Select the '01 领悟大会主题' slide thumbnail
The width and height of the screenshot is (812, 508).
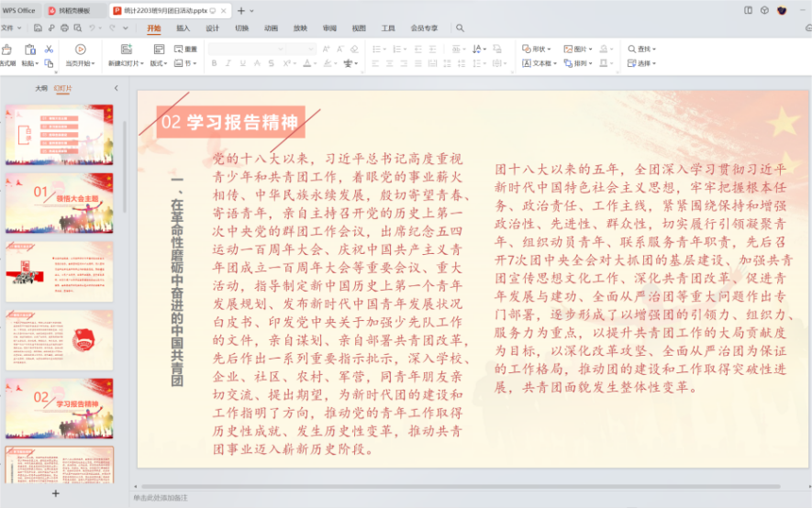click(60, 203)
